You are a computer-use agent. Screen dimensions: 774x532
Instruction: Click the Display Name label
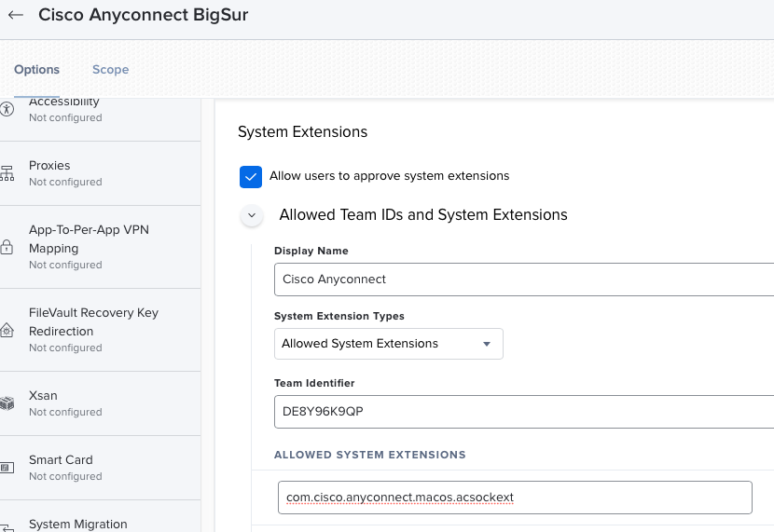[x=311, y=251]
